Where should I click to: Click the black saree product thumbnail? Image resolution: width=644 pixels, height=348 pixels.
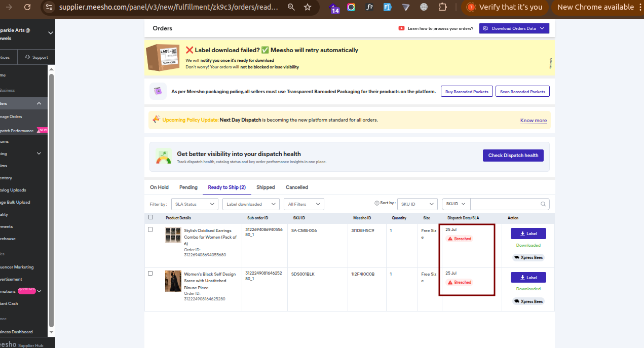coord(173,281)
